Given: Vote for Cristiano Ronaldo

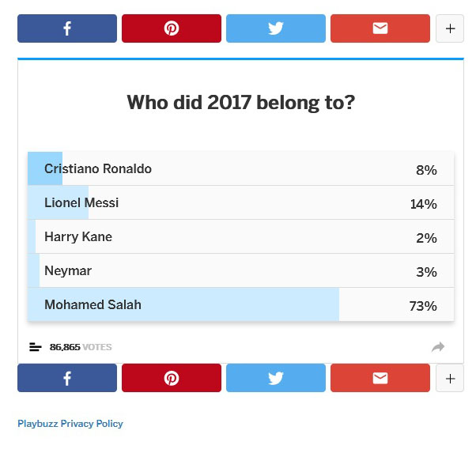Looking at the screenshot, I should pyautogui.click(x=241, y=168).
